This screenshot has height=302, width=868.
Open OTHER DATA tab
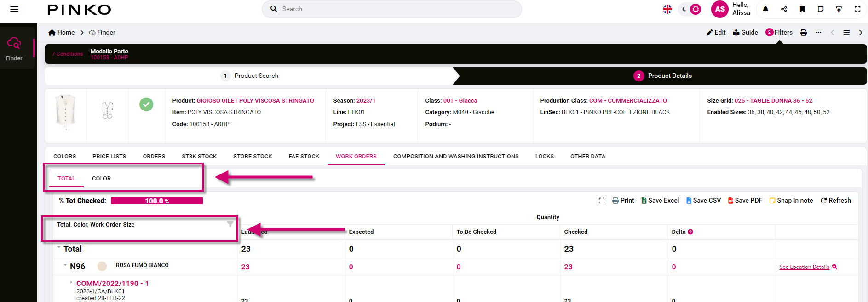coord(588,157)
